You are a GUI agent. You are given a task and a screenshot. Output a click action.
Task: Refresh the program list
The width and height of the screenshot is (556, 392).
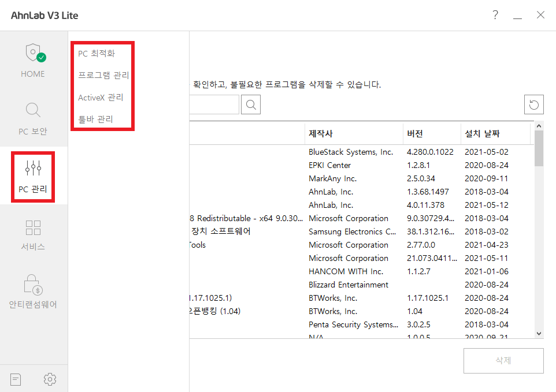[533, 104]
